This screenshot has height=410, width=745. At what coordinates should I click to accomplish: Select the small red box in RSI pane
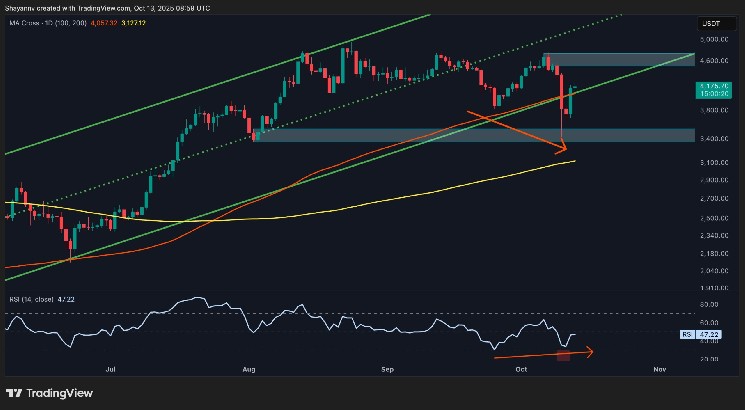click(563, 355)
